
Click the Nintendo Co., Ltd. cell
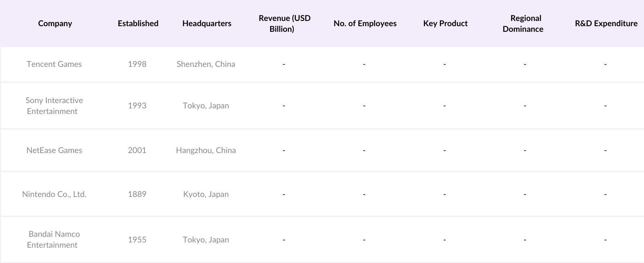point(54,194)
